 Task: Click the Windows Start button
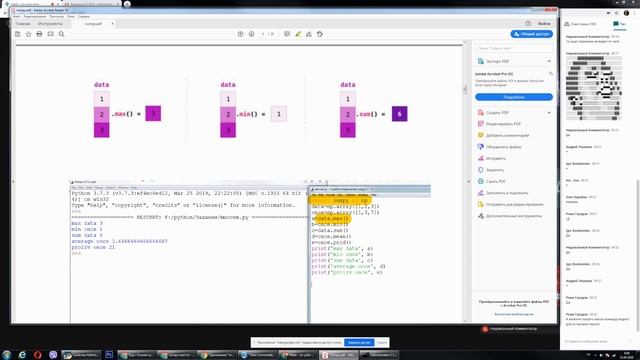[x=7, y=355]
